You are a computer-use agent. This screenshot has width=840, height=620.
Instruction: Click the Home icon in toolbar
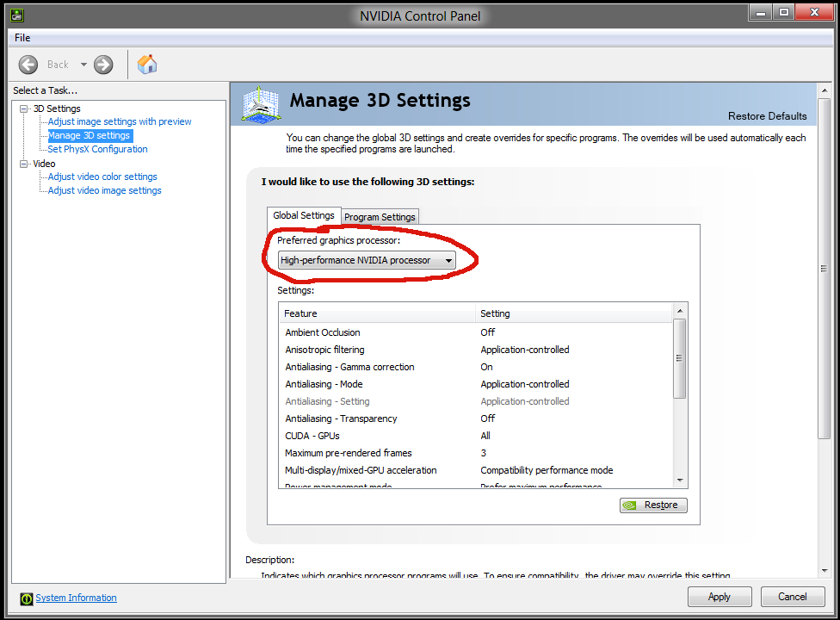point(147,65)
